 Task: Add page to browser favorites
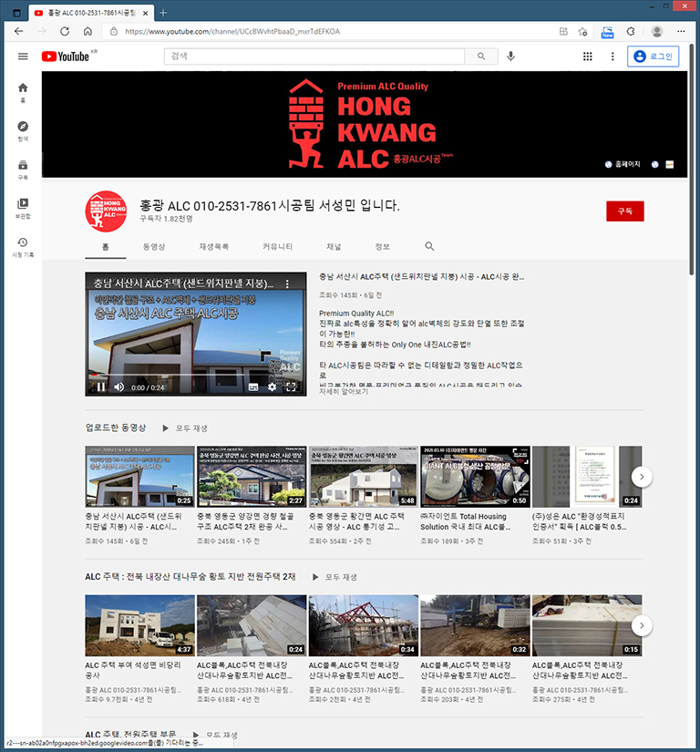click(x=583, y=32)
